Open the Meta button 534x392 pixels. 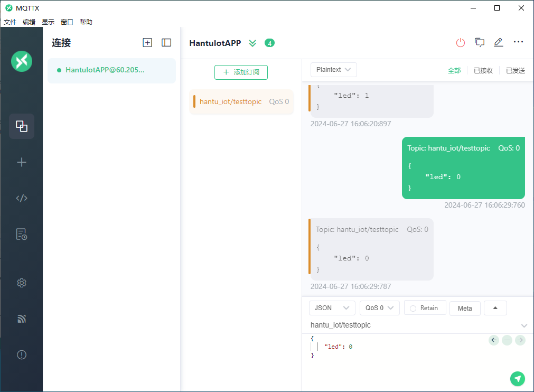pos(465,308)
